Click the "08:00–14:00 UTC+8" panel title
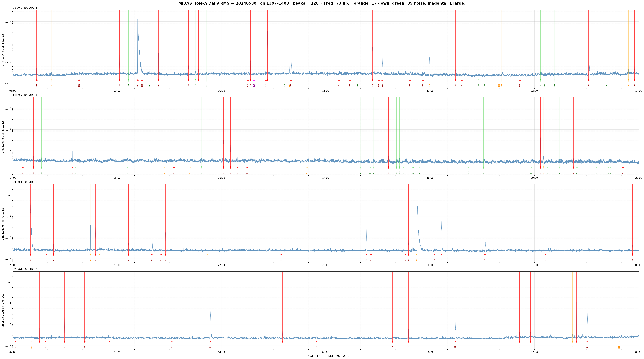Screen dimensions: 644x359 25,8
